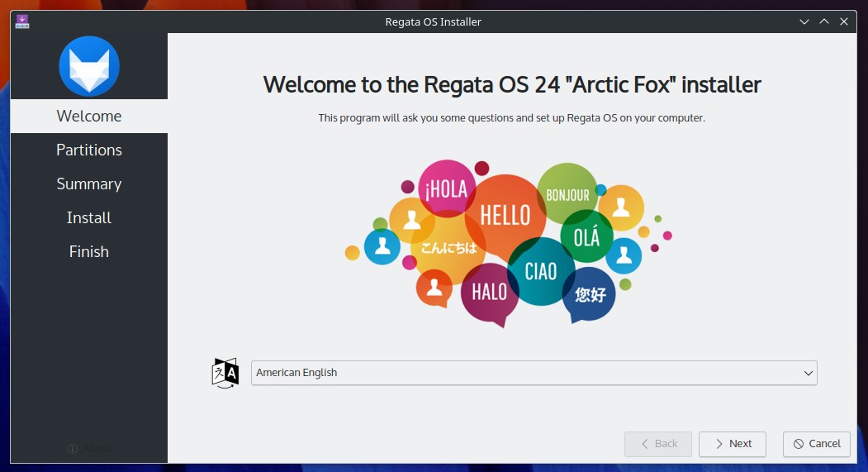Image resolution: width=868 pixels, height=472 pixels.
Task: Select the Finish step in sidebar
Action: 88,251
